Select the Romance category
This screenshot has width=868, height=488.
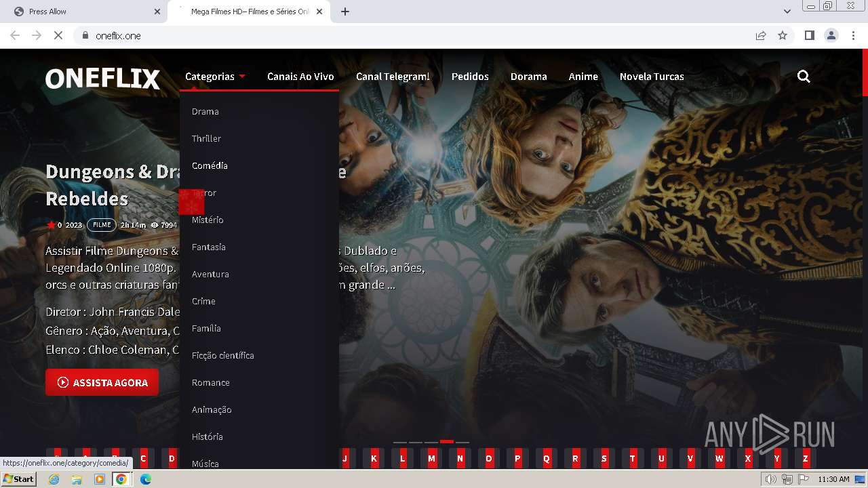pyautogui.click(x=210, y=382)
